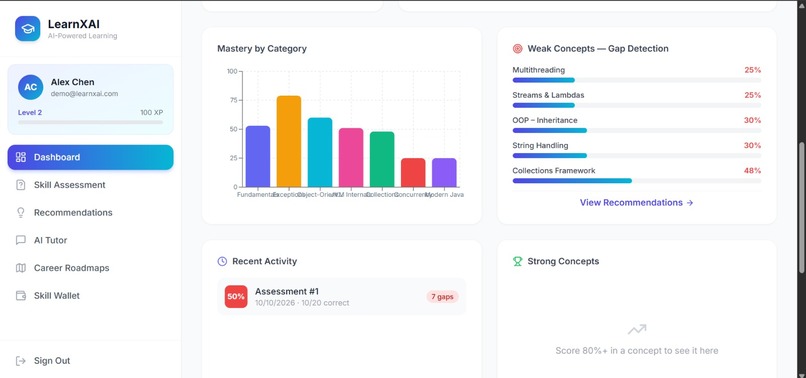Click the Collections Framework progress bar
The image size is (806, 378).
tap(636, 181)
